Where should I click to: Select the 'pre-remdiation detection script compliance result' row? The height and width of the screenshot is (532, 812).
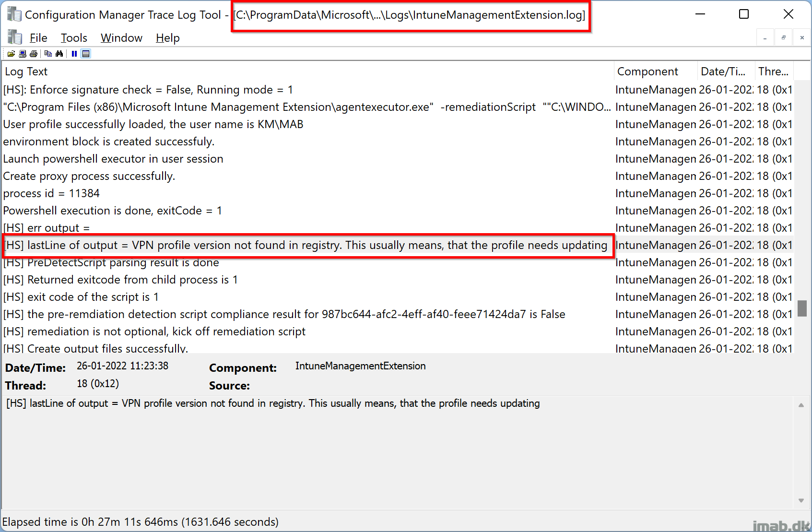click(398, 314)
